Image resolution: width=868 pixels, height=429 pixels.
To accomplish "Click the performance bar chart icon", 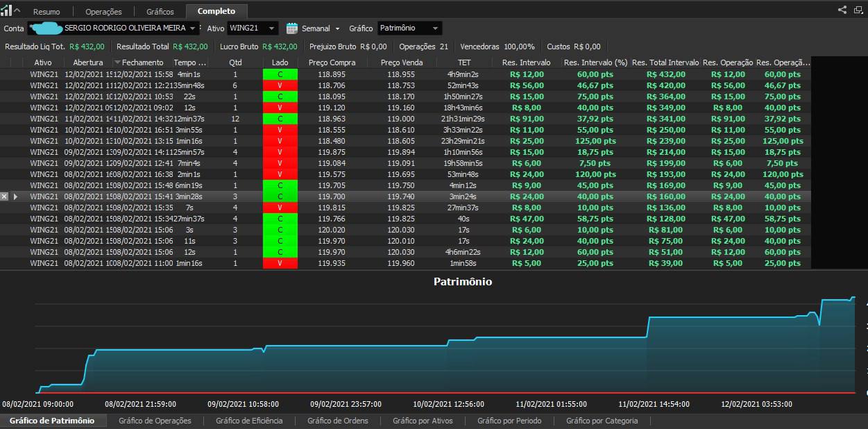I will (x=6, y=10).
